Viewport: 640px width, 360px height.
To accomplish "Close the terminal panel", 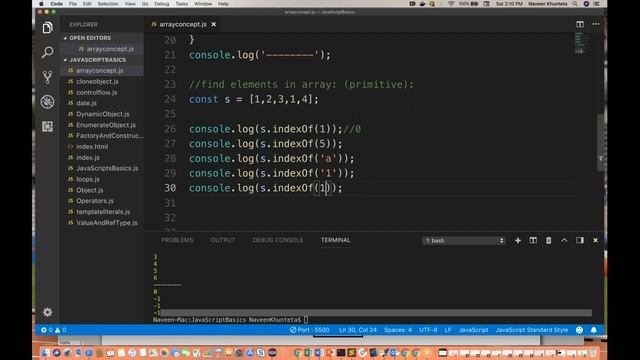I will tap(595, 240).
